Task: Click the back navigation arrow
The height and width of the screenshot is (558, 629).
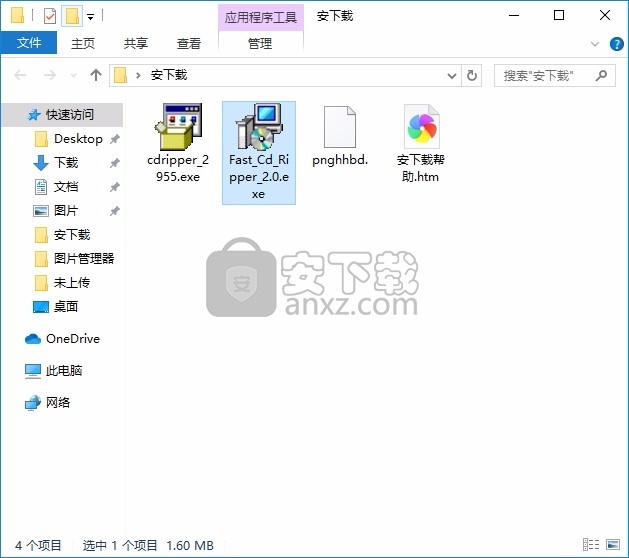Action: [x=20, y=75]
